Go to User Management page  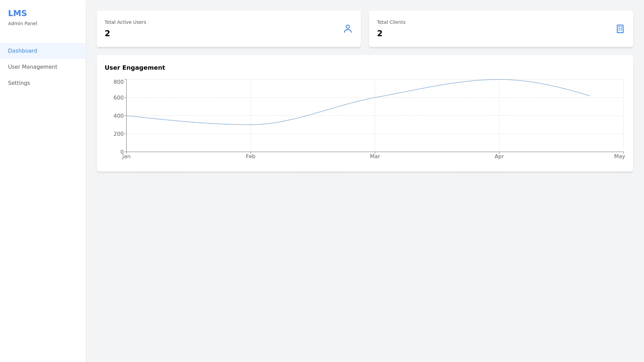coord(33,67)
